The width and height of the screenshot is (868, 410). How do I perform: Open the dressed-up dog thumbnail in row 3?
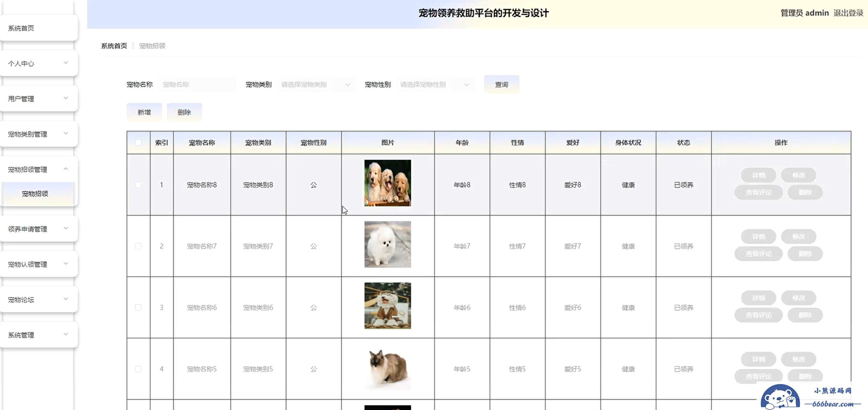(x=388, y=306)
